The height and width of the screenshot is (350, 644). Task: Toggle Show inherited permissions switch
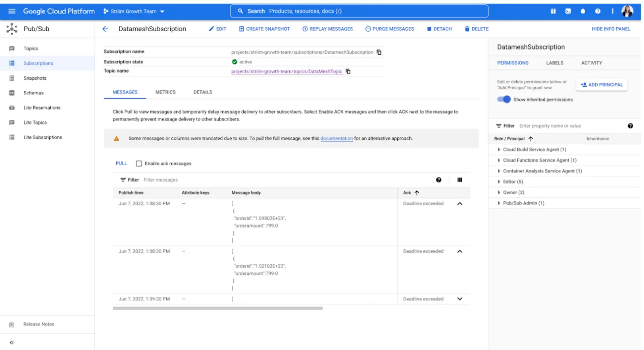(x=504, y=99)
